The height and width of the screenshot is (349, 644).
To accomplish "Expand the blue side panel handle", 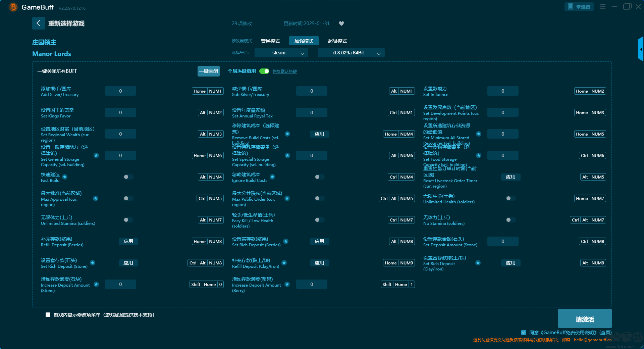I will (641, 49).
